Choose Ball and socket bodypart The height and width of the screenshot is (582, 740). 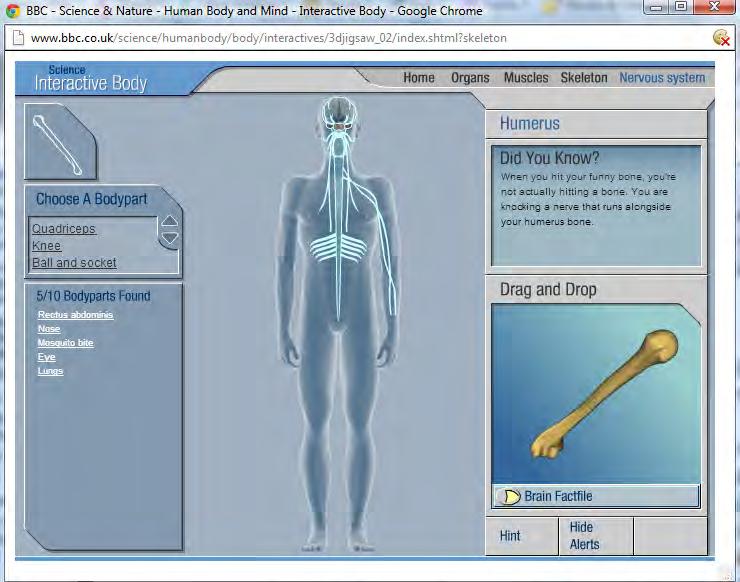pos(74,263)
